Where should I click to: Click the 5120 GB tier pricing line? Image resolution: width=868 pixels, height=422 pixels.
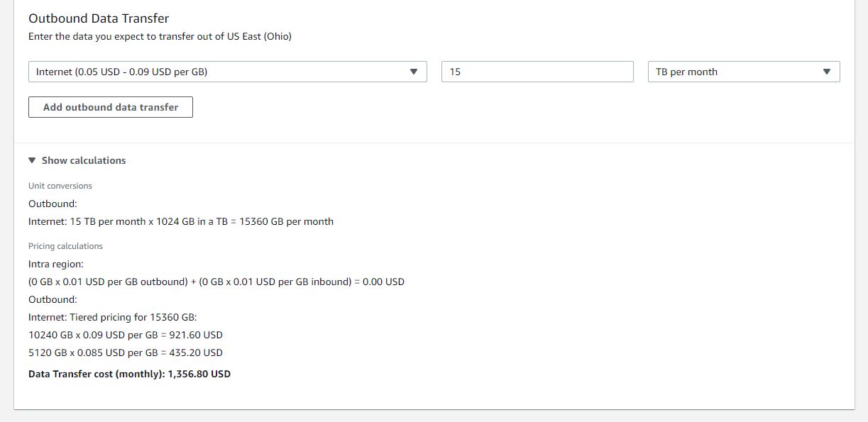point(126,352)
